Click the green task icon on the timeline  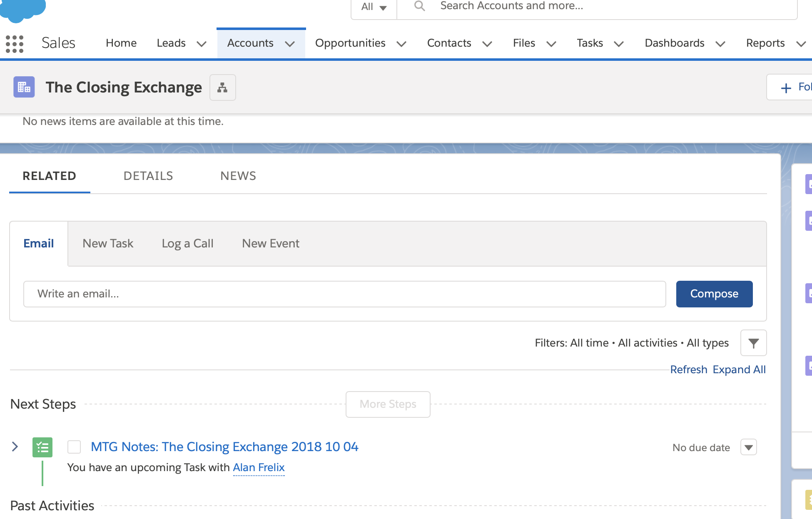pos(42,447)
